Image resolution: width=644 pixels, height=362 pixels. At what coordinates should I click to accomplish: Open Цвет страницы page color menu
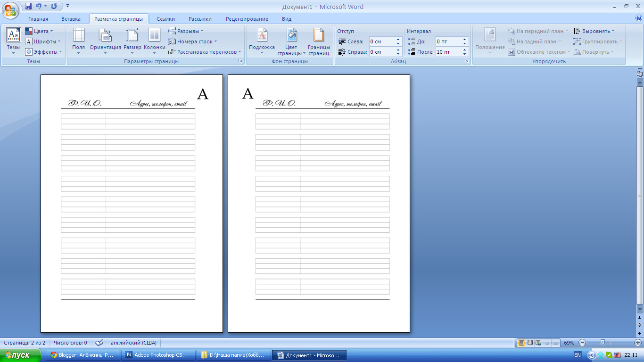(x=291, y=41)
